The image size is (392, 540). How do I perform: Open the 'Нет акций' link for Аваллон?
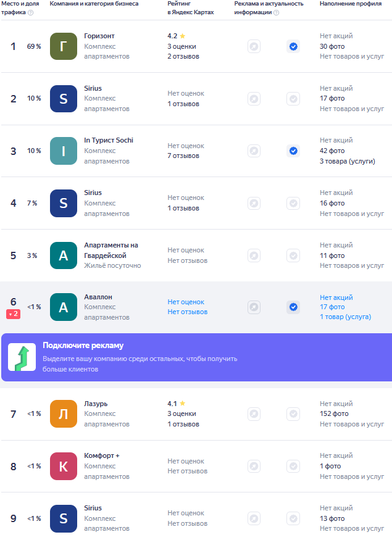336,297
